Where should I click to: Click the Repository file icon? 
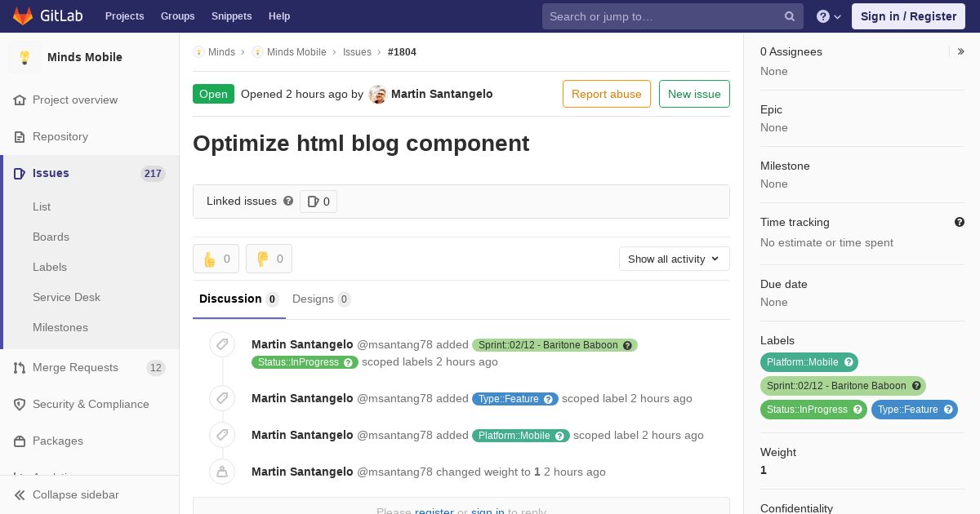[20, 136]
